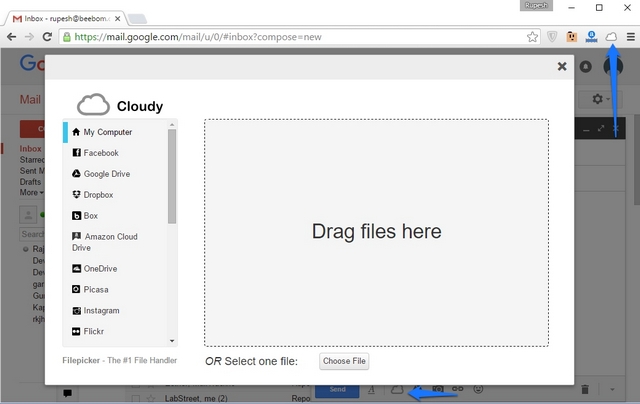Click the Drag files here drop zone

point(376,233)
